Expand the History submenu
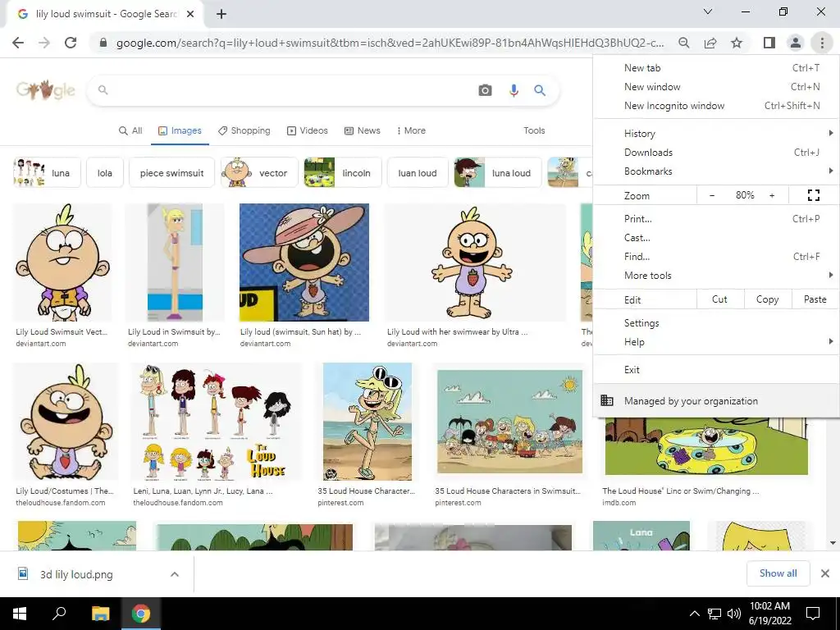The height and width of the screenshot is (630, 840). pos(716,134)
